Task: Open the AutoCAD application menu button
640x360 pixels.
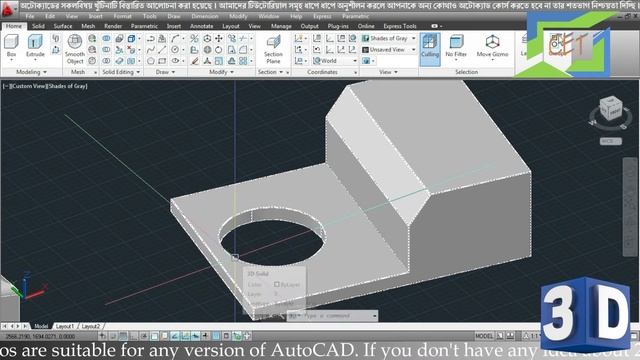Action: click(7, 9)
